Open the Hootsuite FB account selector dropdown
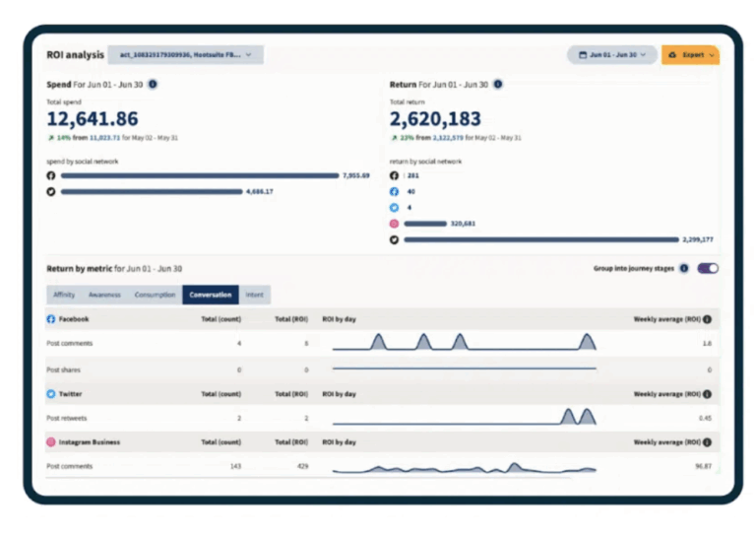 point(186,55)
